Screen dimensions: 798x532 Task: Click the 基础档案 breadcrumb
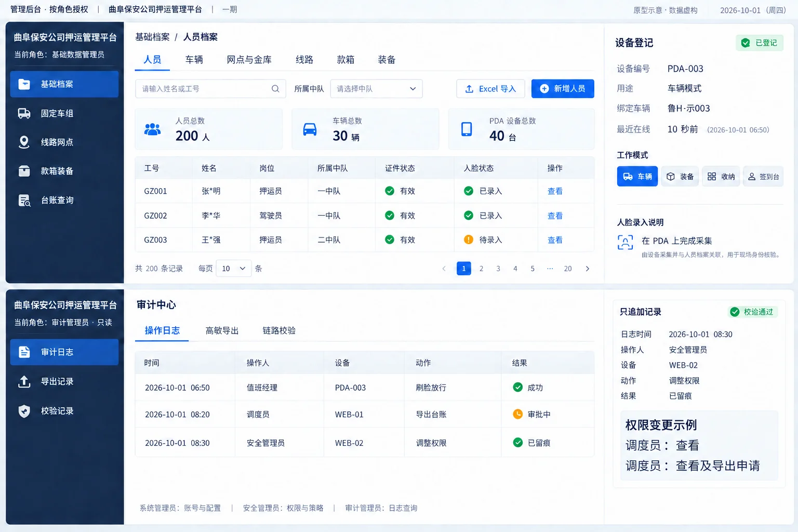153,37
